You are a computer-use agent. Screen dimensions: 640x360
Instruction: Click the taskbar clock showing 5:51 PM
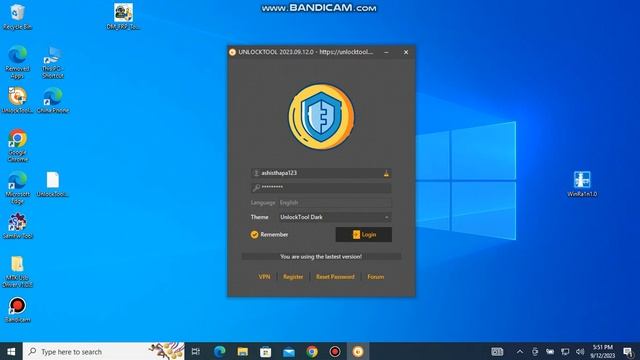602,351
